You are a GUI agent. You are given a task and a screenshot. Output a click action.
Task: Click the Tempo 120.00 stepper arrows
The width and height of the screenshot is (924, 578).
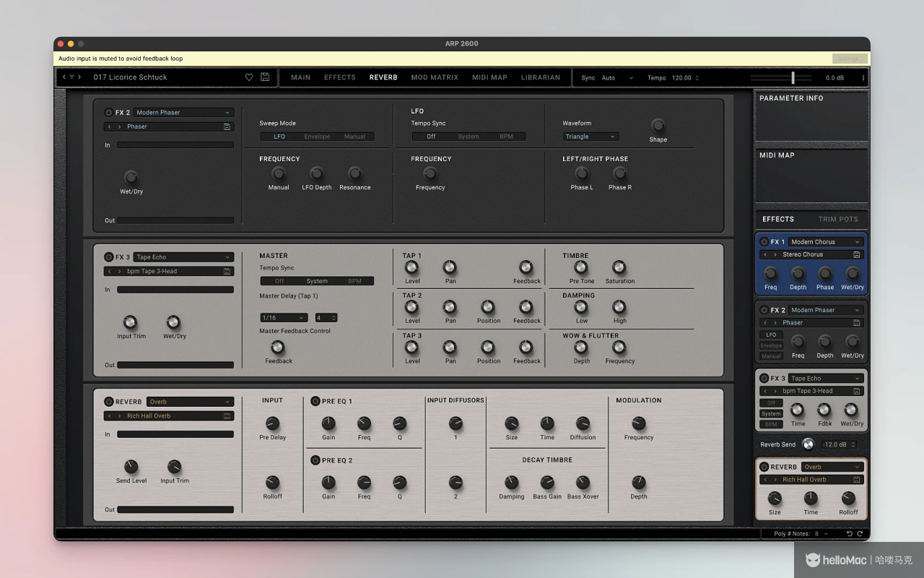[697, 78]
